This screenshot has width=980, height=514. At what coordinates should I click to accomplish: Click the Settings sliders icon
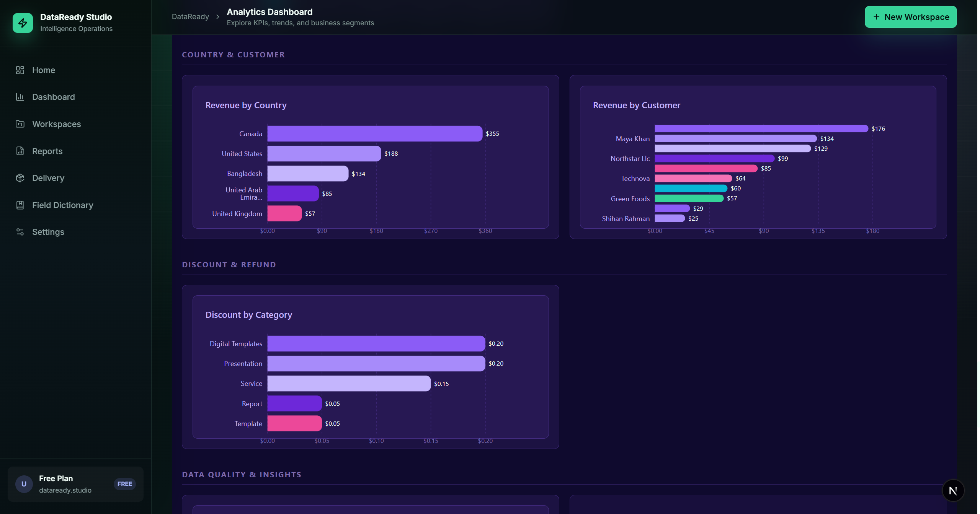pos(20,232)
